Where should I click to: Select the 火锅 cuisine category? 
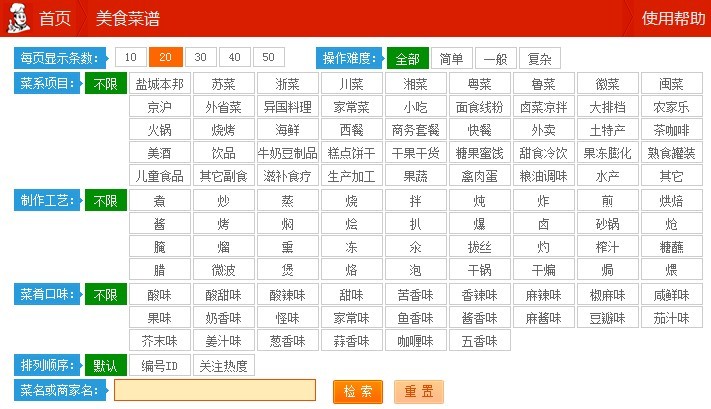(159, 130)
